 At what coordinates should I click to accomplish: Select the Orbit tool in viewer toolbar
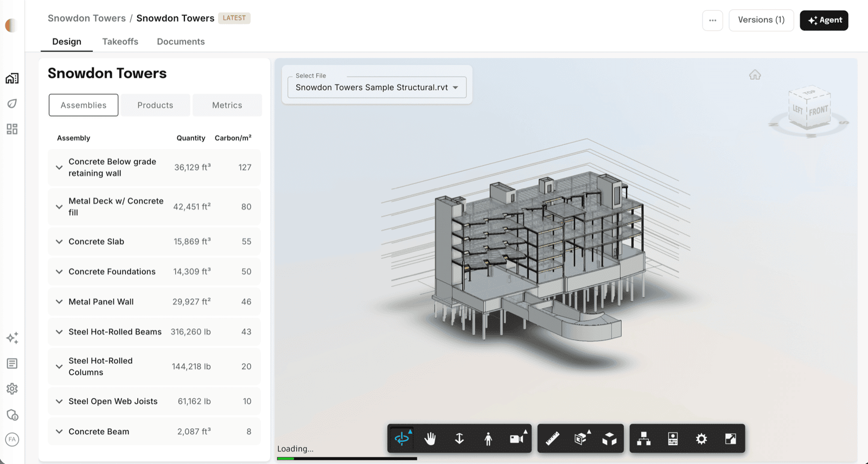[402, 438]
